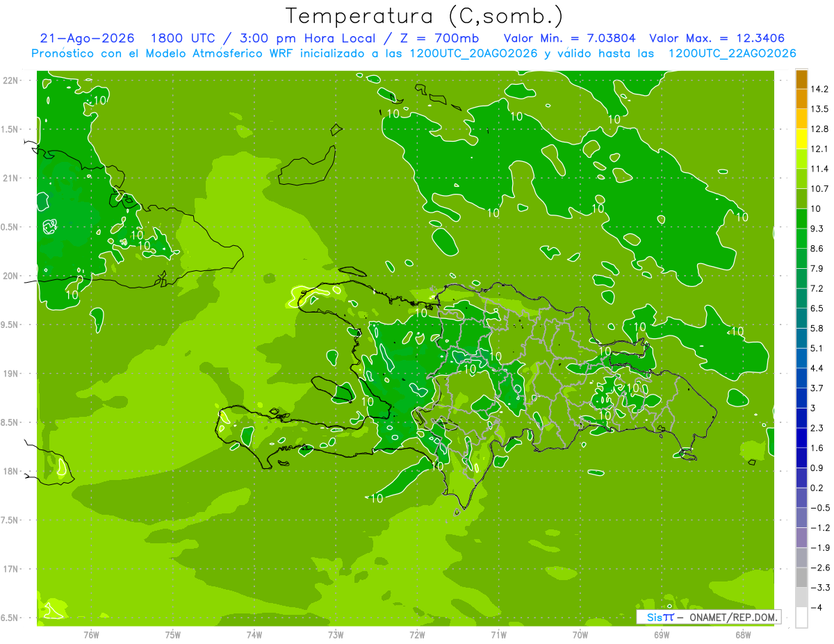The height and width of the screenshot is (644, 834).
Task: Click the "71W" longitude label
Action: pos(498,635)
